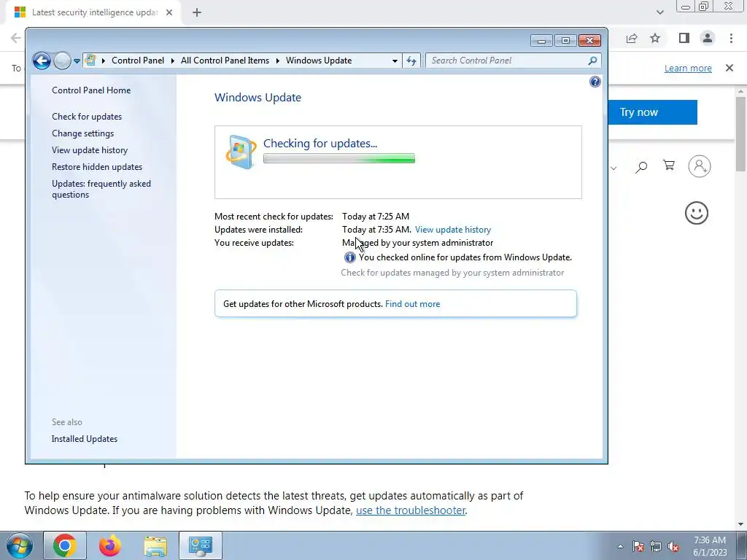The height and width of the screenshot is (560, 747).
Task: Click the Windows Update shield icon
Action: [x=241, y=152]
